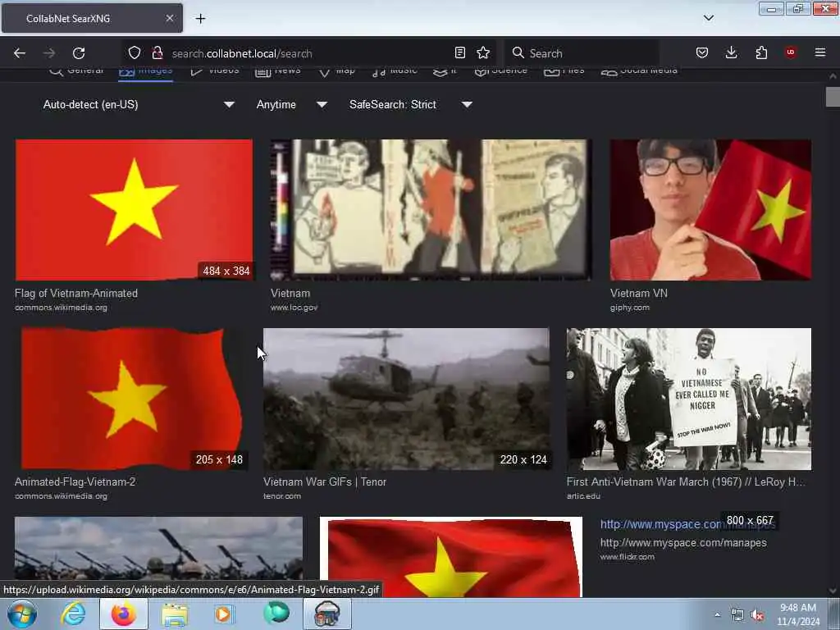Open the Flag of Vietnam-Animated thumbnail
The width and height of the screenshot is (840, 630).
tap(134, 209)
